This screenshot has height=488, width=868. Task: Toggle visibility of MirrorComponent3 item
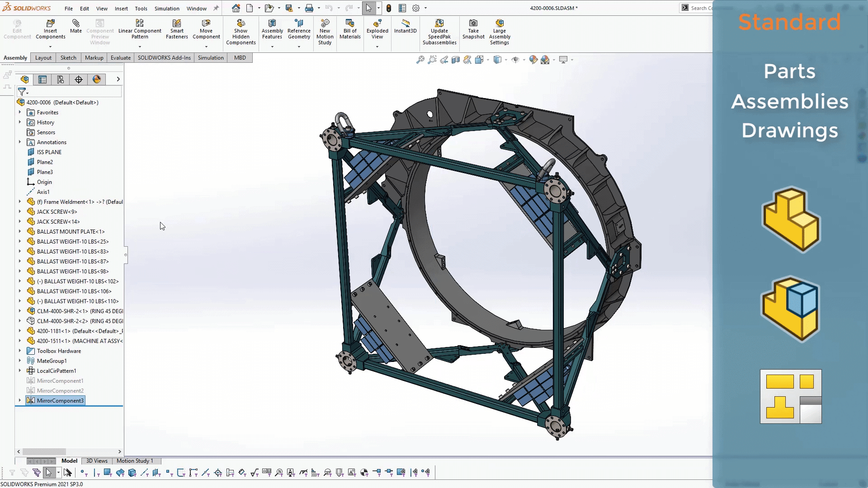click(20, 400)
